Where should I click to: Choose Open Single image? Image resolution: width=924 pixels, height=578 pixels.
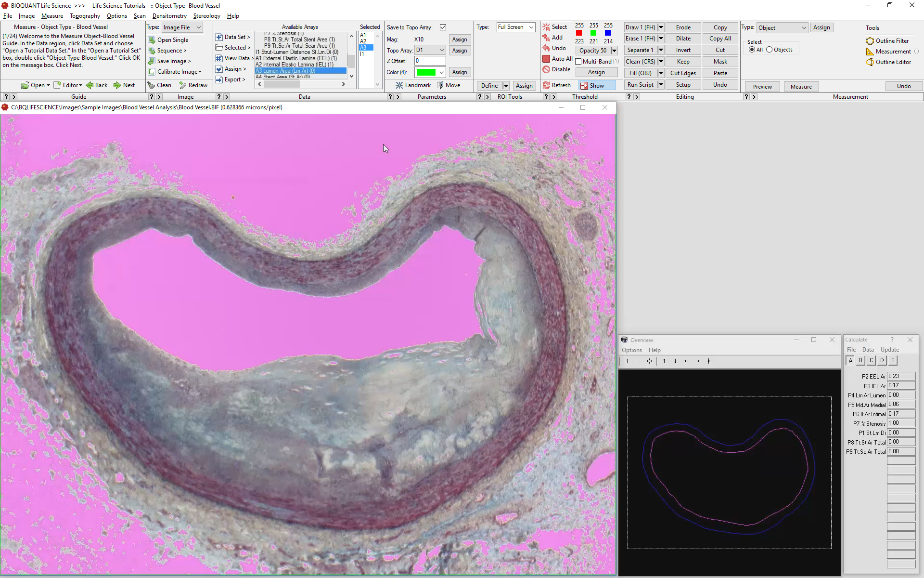coord(168,40)
